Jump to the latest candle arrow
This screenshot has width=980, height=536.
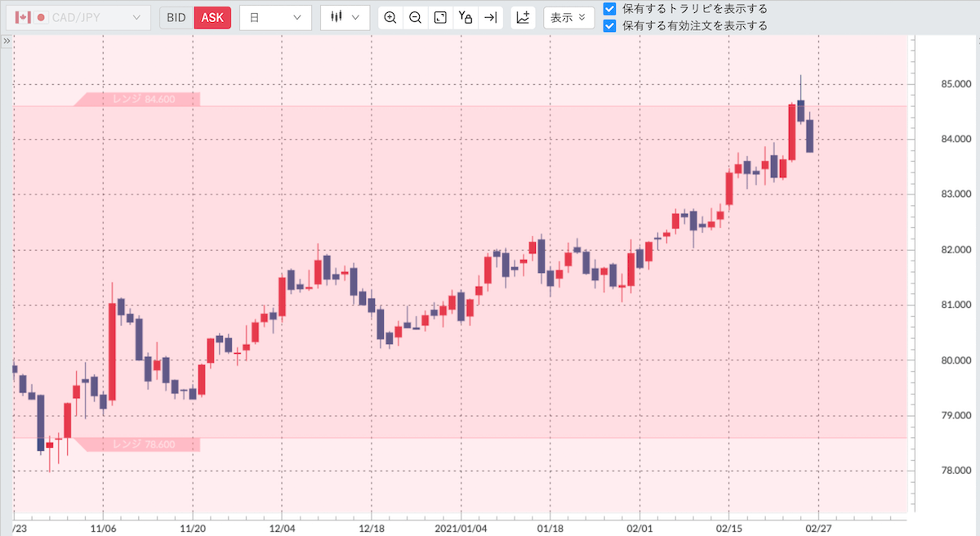point(490,17)
